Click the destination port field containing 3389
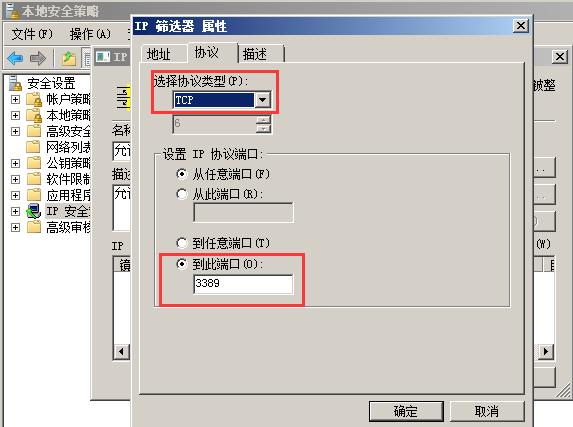 point(243,284)
